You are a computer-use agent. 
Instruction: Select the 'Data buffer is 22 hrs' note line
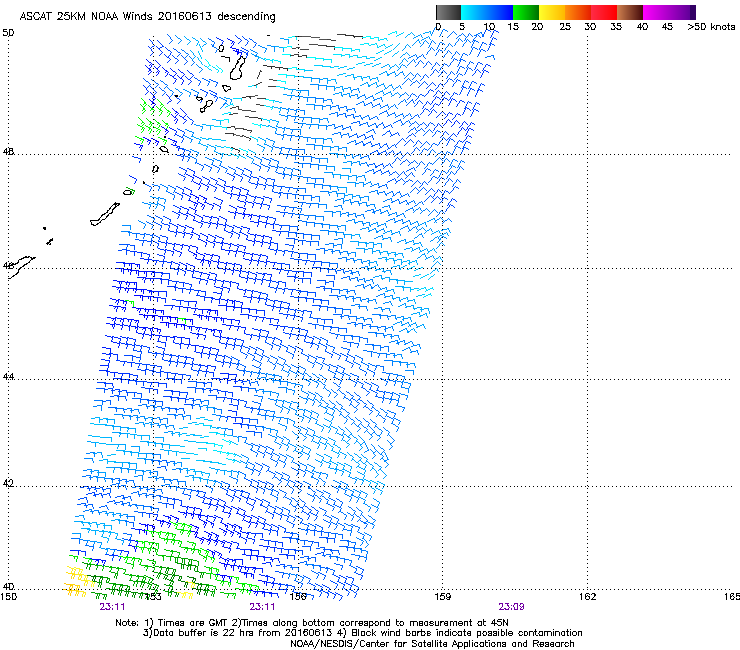[362, 633]
